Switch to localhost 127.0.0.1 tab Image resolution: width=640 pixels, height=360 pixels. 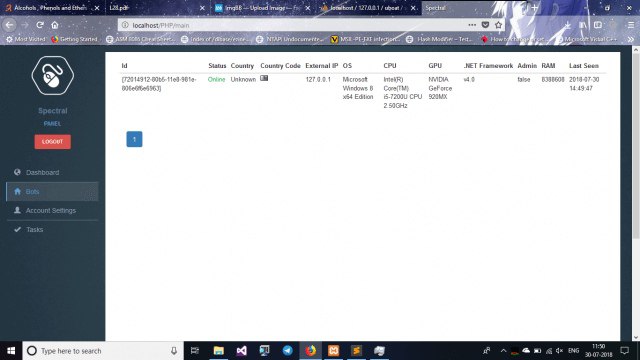coord(367,8)
